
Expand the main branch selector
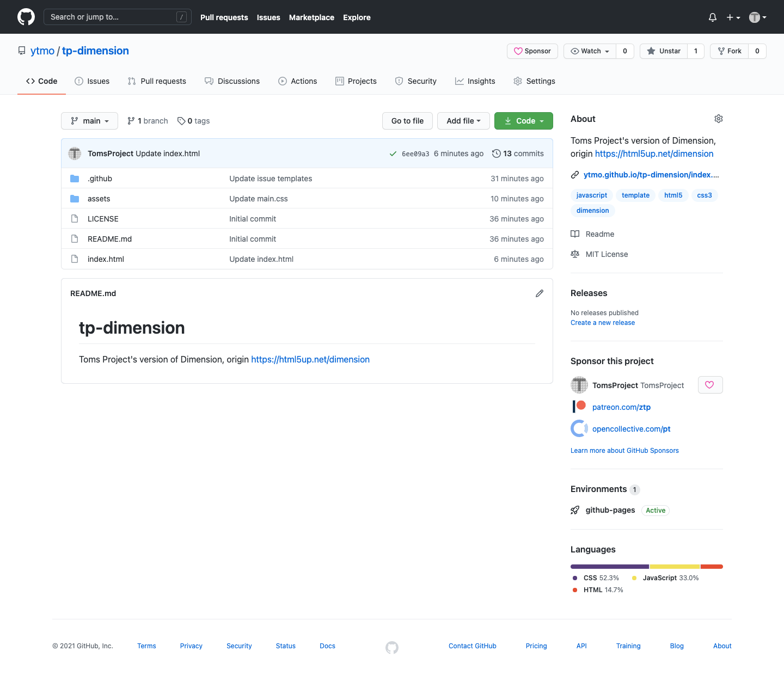pyautogui.click(x=90, y=121)
